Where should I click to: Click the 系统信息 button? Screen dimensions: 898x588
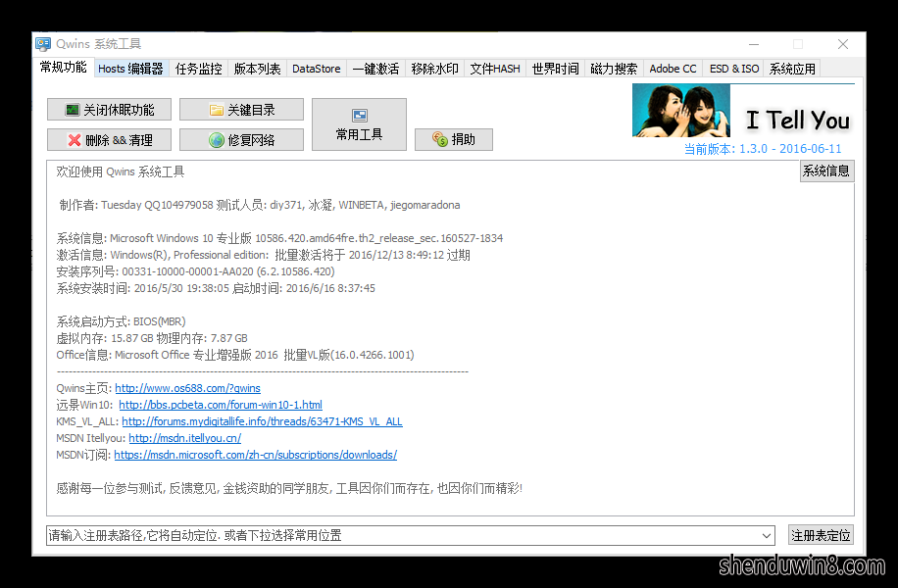coord(826,171)
